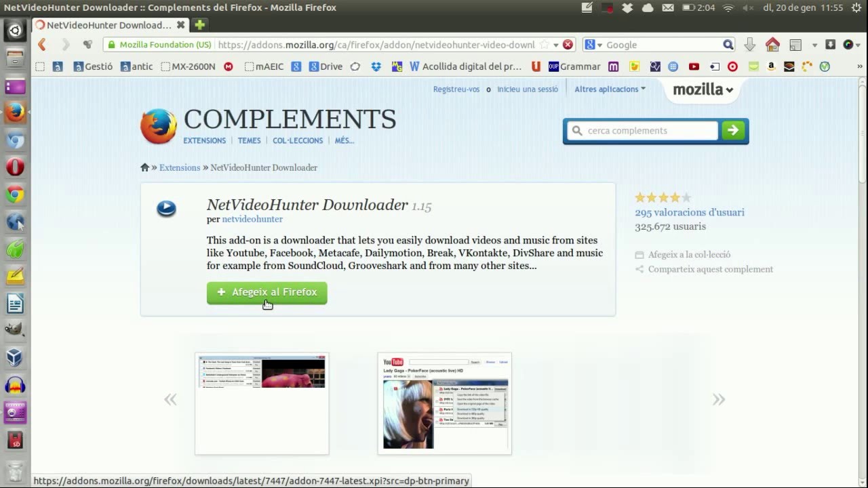868x488 pixels.
Task: Click the five-star rating stars
Action: click(663, 197)
